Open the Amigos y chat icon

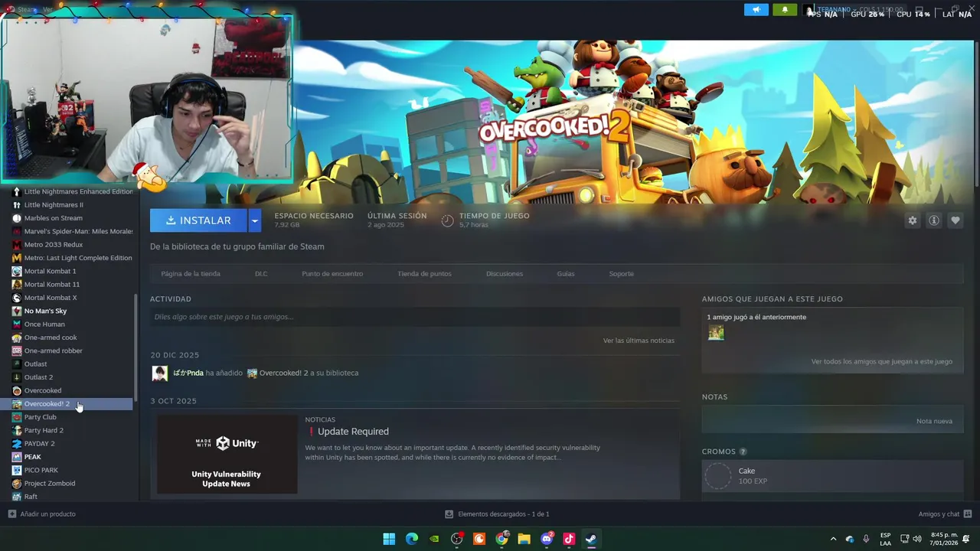click(968, 514)
